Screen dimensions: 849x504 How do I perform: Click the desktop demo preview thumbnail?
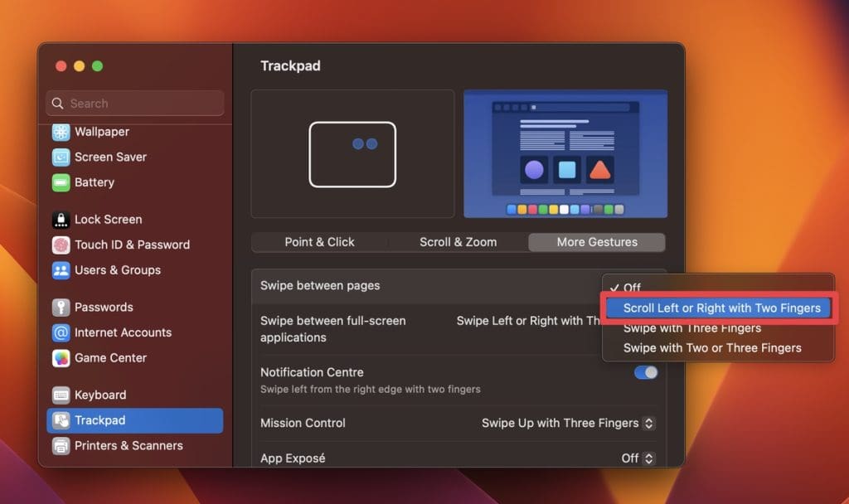tap(565, 153)
